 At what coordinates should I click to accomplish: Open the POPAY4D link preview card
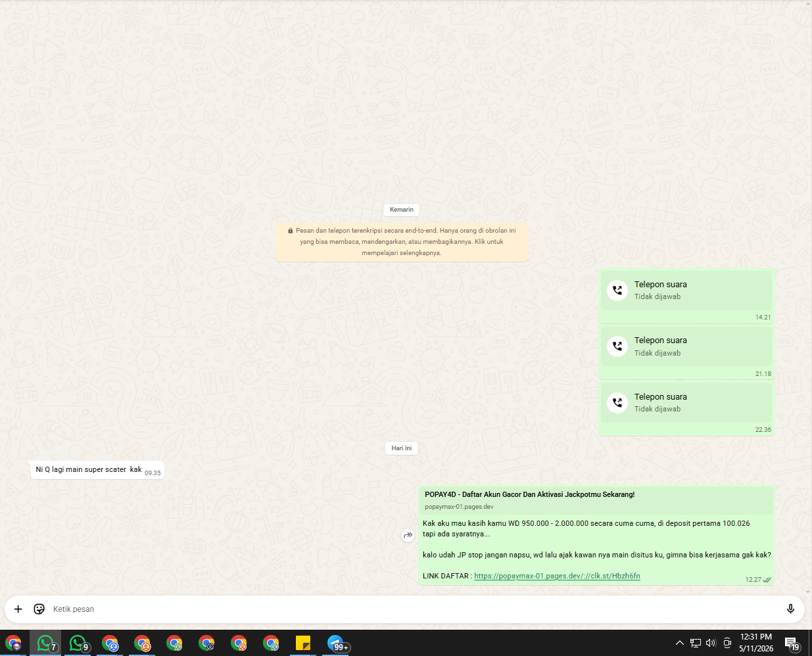[596, 500]
